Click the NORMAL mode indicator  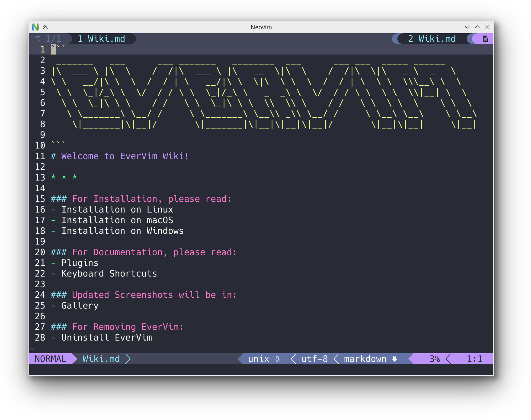point(51,359)
